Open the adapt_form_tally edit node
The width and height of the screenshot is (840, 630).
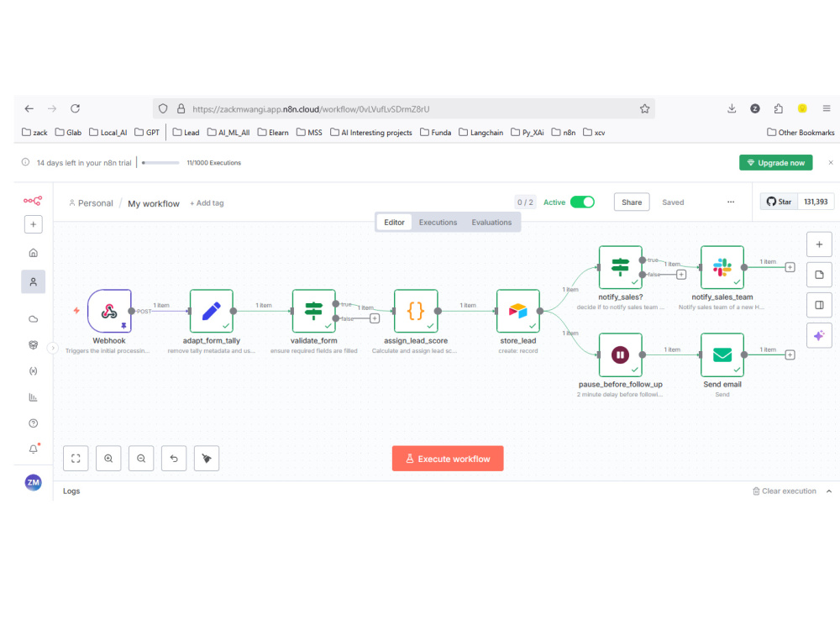tap(212, 312)
